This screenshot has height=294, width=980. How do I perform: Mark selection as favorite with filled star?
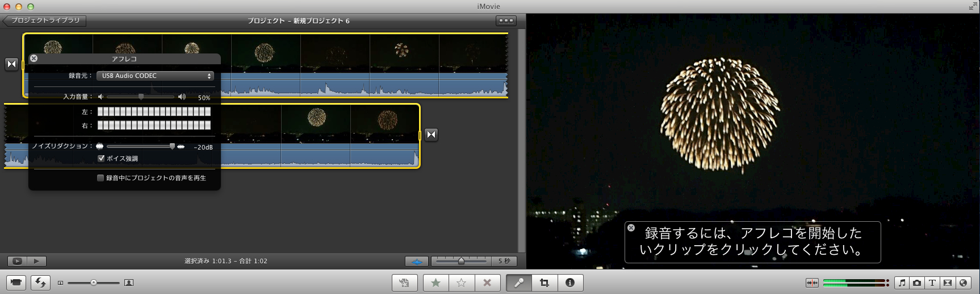tap(435, 283)
